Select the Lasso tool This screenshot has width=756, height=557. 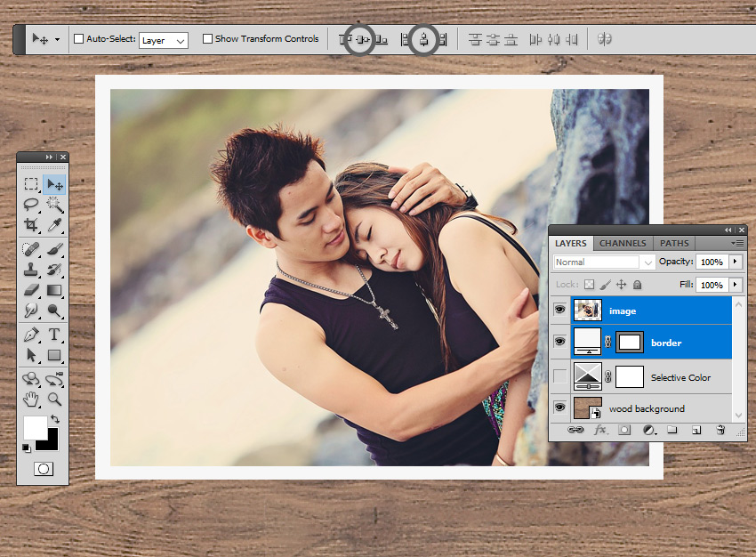(31, 205)
